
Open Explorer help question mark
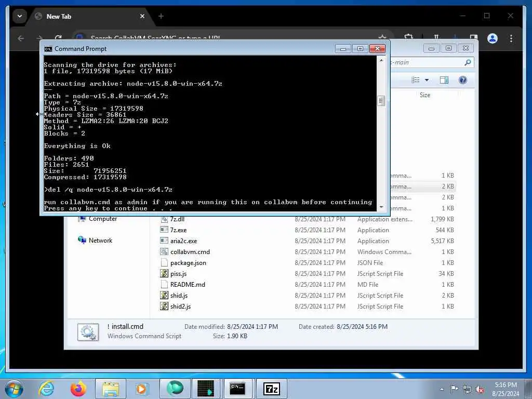[x=463, y=79]
